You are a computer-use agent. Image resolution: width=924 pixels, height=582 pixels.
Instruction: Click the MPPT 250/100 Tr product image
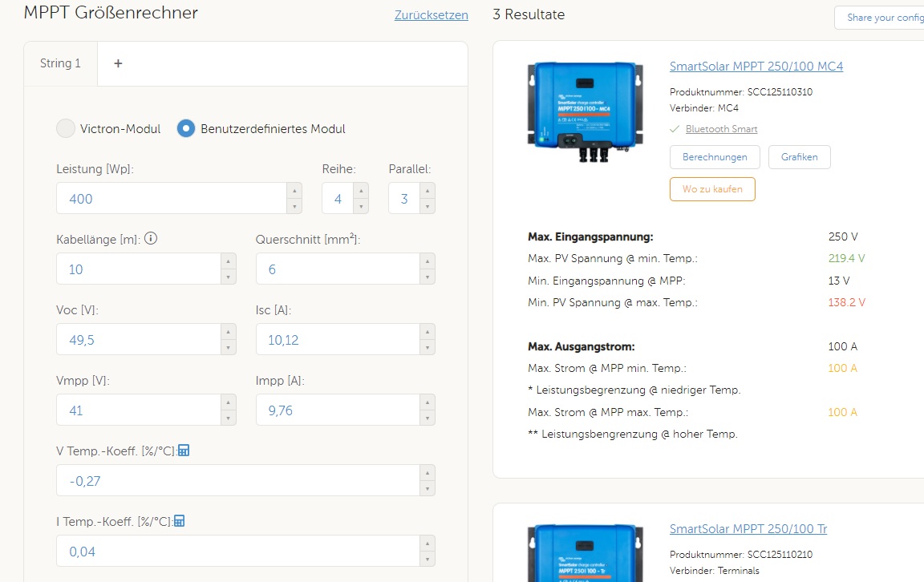click(x=586, y=553)
